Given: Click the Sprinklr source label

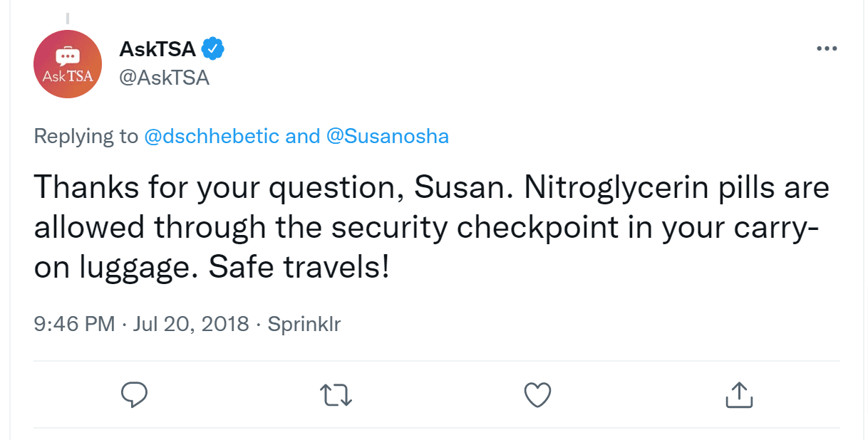Looking at the screenshot, I should 304,325.
